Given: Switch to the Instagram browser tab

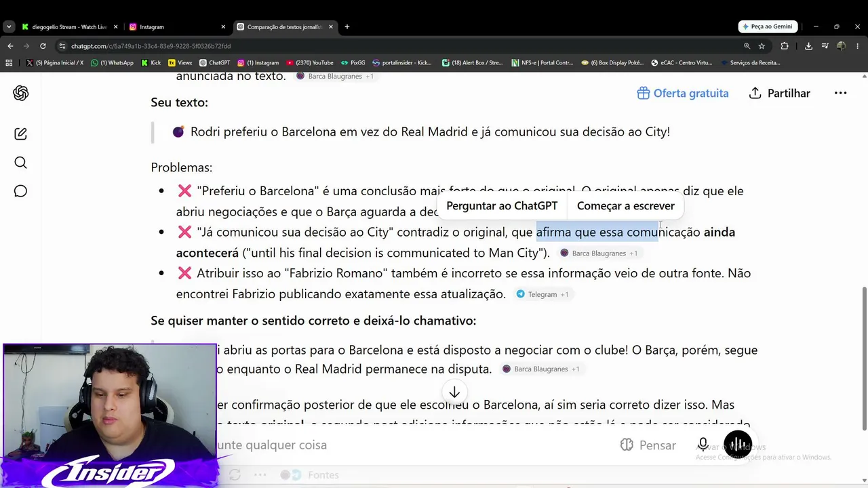Looking at the screenshot, I should click(178, 27).
